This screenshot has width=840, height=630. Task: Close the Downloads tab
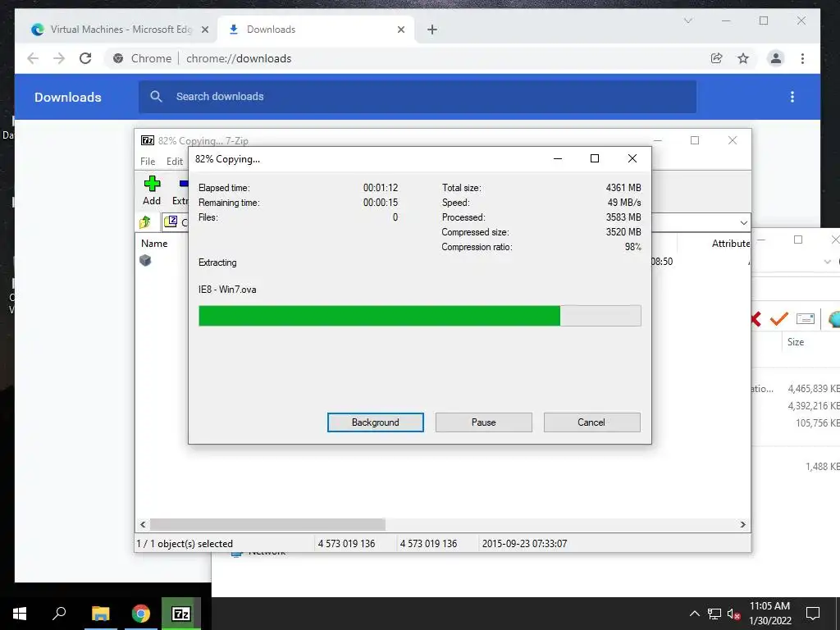(400, 30)
